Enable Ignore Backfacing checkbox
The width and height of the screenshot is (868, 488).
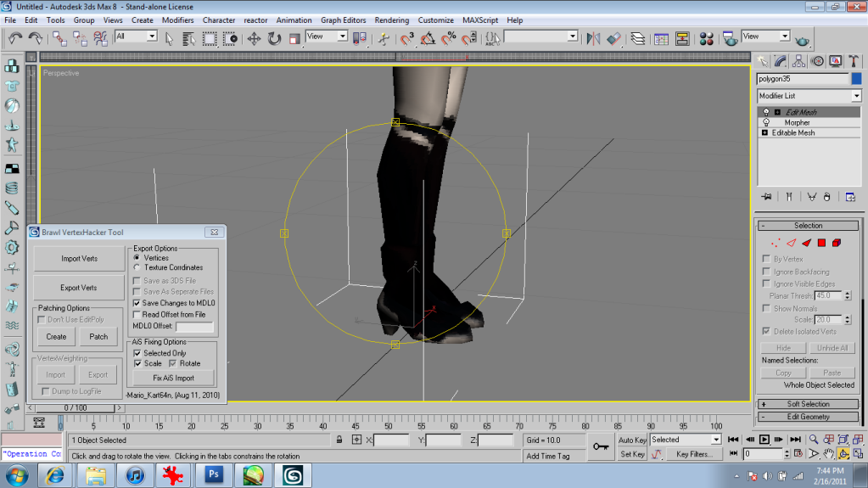click(766, 272)
